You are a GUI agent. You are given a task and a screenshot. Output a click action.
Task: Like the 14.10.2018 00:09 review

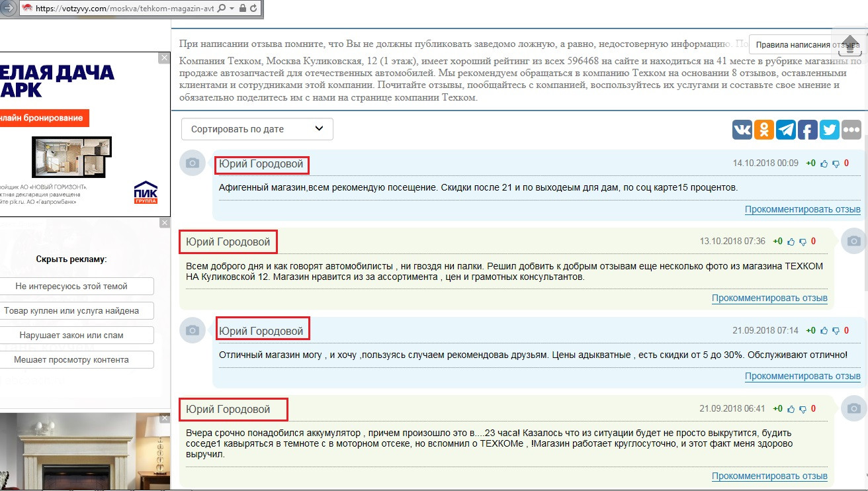824,163
